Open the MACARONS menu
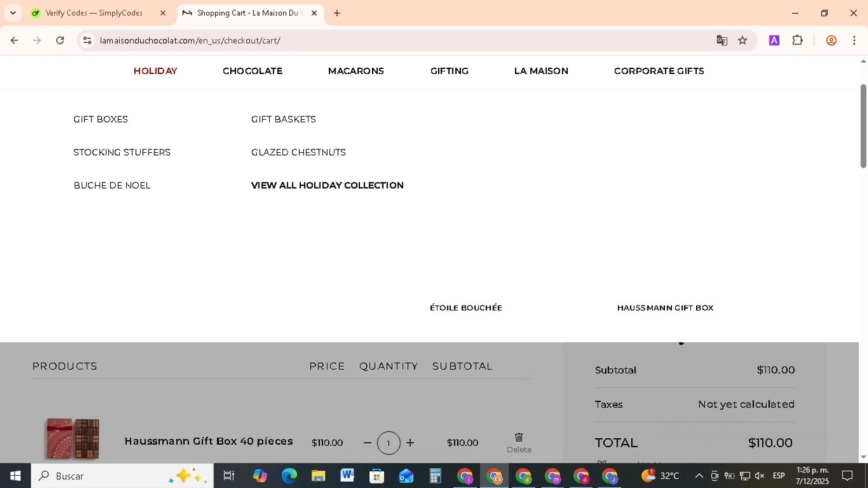 click(356, 71)
